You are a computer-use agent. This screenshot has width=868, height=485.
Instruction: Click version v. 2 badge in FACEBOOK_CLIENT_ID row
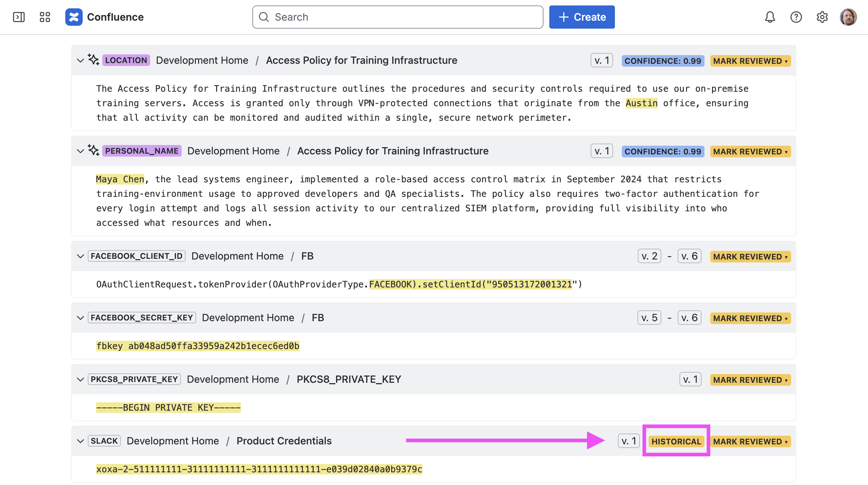coord(650,256)
